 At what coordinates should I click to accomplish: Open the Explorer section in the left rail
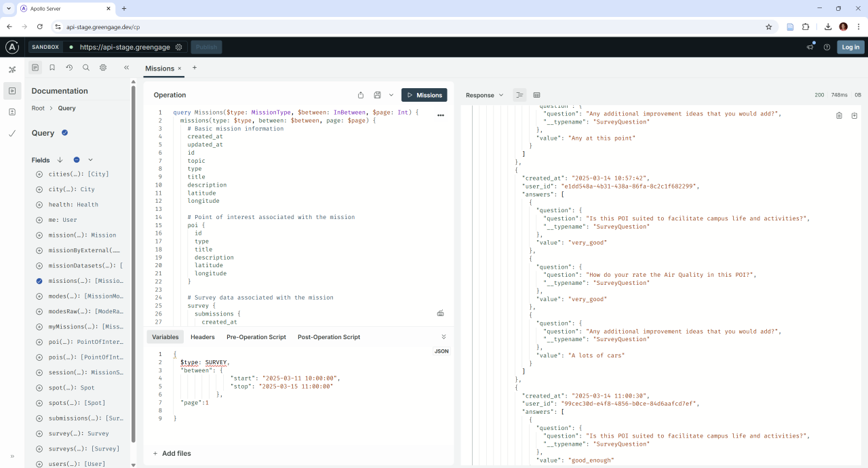(12, 90)
